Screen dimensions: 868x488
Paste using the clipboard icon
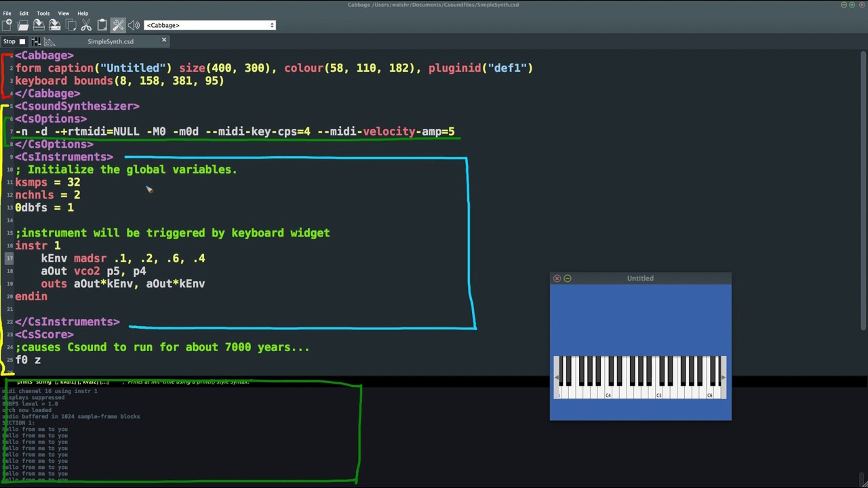coord(102,25)
